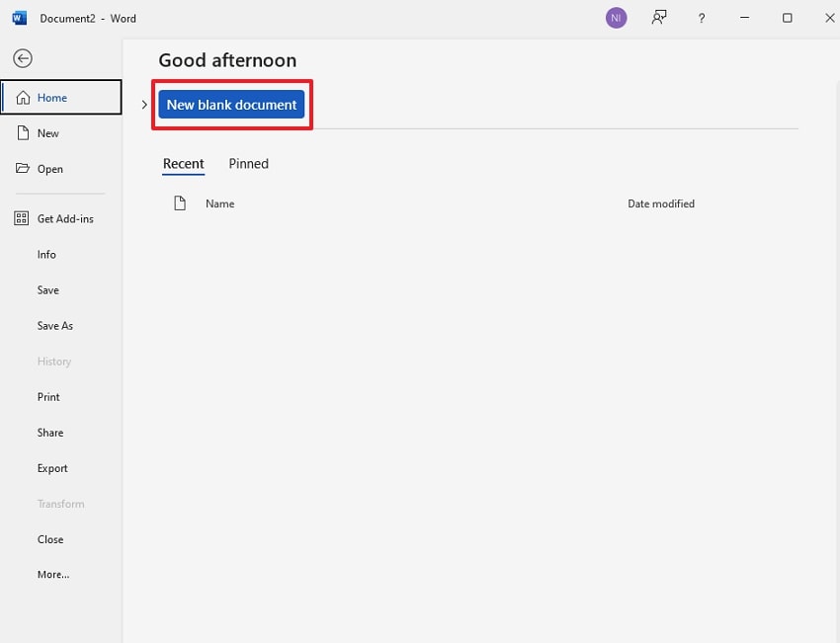The width and height of the screenshot is (840, 643).
Task: Create a New blank document
Action: click(231, 105)
